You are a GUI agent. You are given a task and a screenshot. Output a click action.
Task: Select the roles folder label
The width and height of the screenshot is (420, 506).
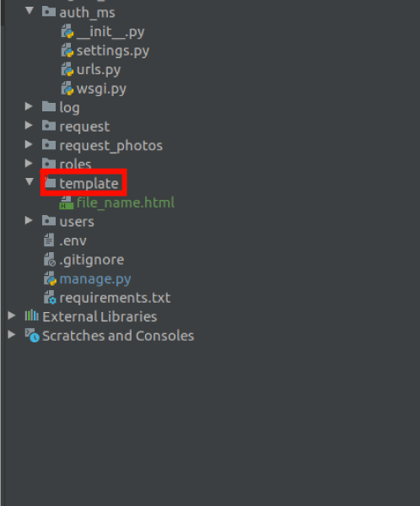75,164
